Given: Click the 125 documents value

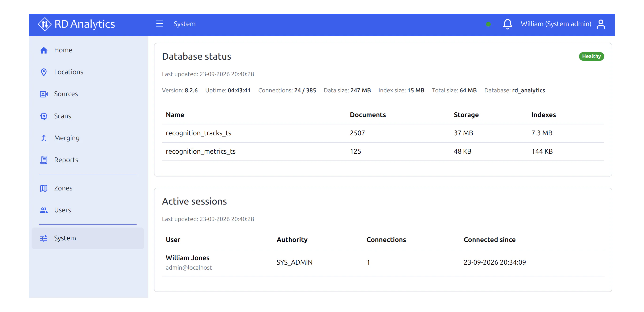Looking at the screenshot, I should [355, 151].
